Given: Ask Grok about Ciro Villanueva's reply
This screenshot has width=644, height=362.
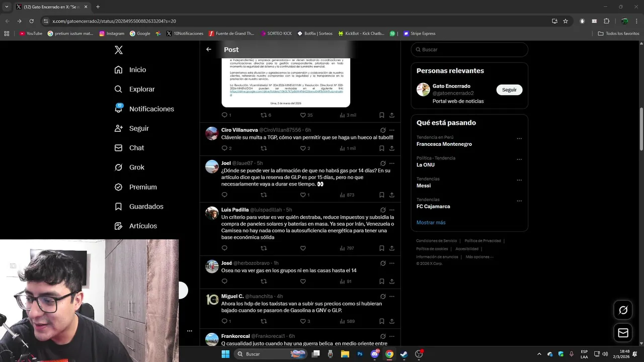Looking at the screenshot, I should pyautogui.click(x=383, y=130).
